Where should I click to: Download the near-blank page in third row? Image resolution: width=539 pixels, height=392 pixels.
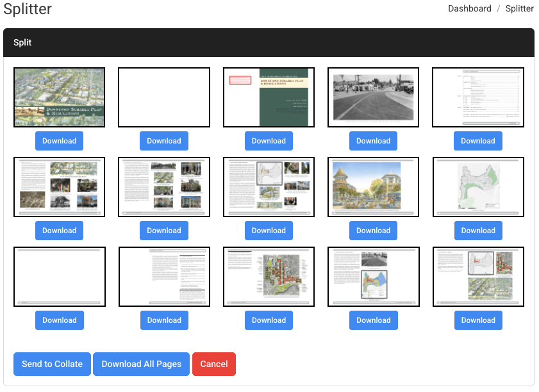click(60, 320)
